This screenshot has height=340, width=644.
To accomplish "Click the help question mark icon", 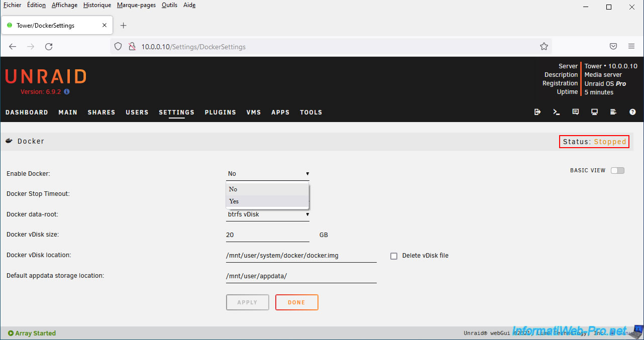I will click(632, 112).
